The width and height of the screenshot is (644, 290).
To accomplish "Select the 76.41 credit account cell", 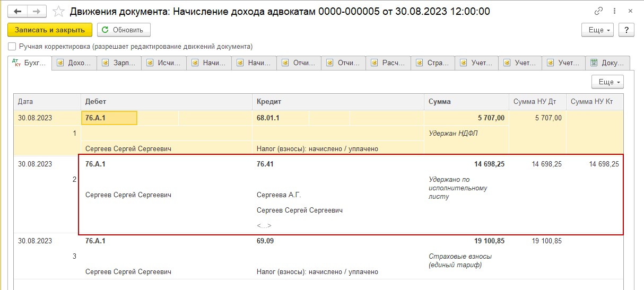I will pos(265,164).
